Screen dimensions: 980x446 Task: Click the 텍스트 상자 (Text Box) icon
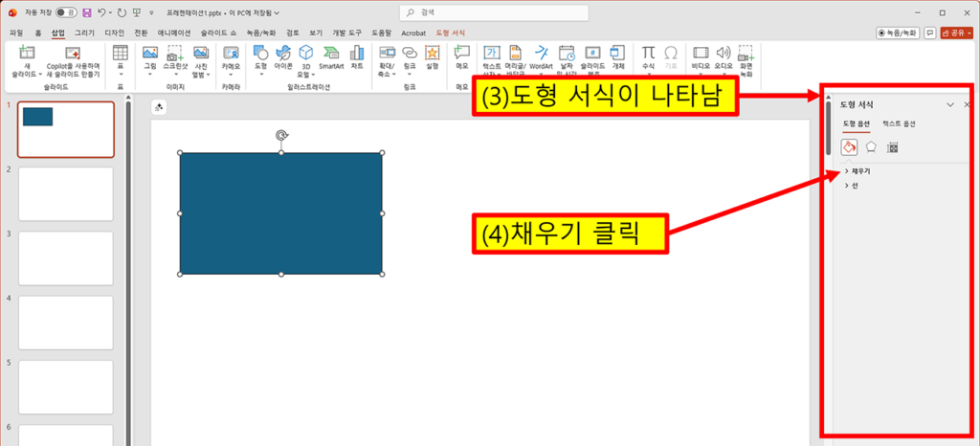tap(493, 53)
